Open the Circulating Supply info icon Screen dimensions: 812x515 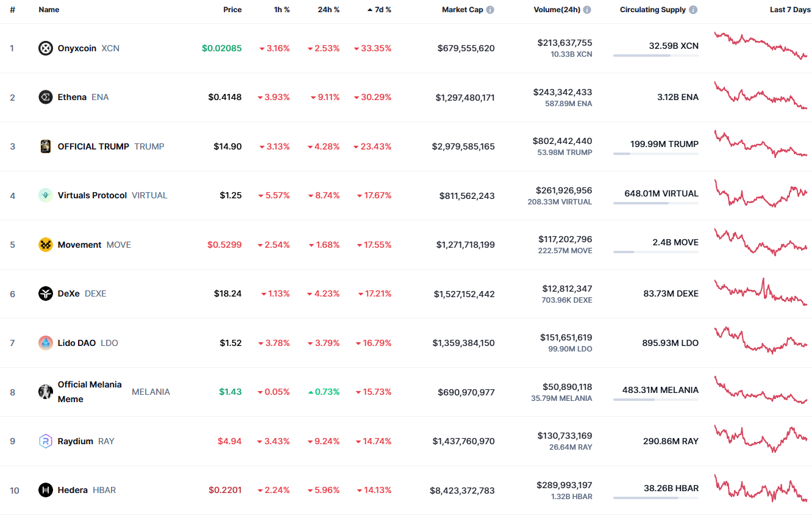(693, 10)
